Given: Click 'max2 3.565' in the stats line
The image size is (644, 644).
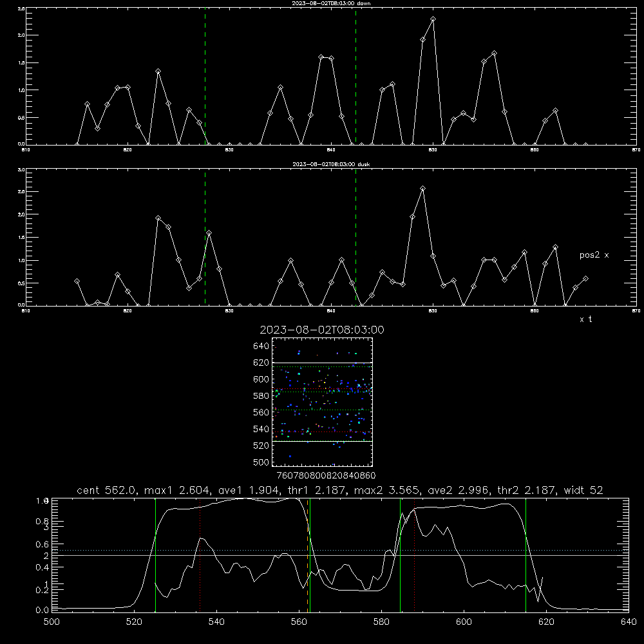Looking at the screenshot, I should (387, 490).
